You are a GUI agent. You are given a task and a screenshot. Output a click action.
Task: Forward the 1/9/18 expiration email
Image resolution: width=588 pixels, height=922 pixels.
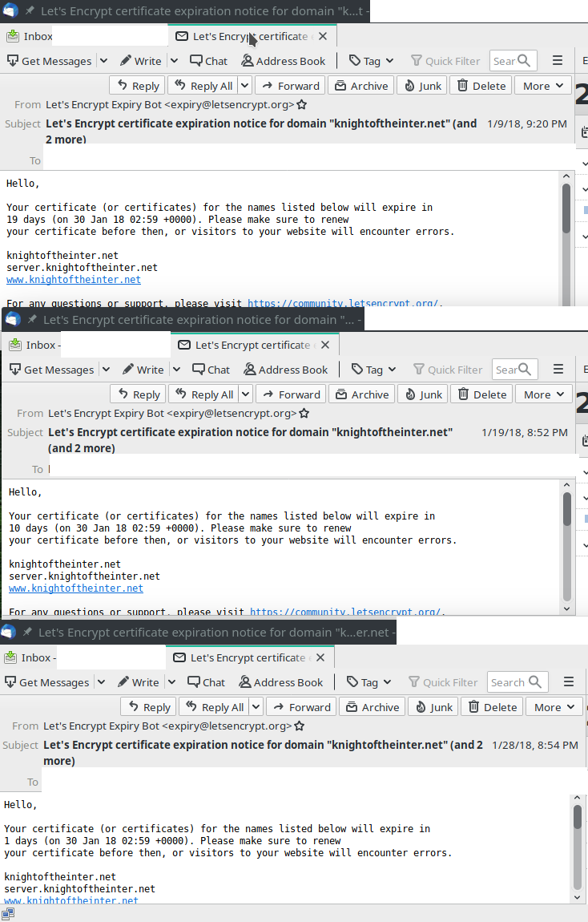(x=291, y=86)
